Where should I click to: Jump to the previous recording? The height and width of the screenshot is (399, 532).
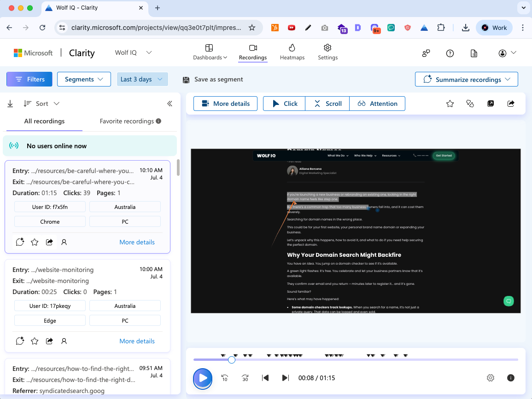point(265,378)
